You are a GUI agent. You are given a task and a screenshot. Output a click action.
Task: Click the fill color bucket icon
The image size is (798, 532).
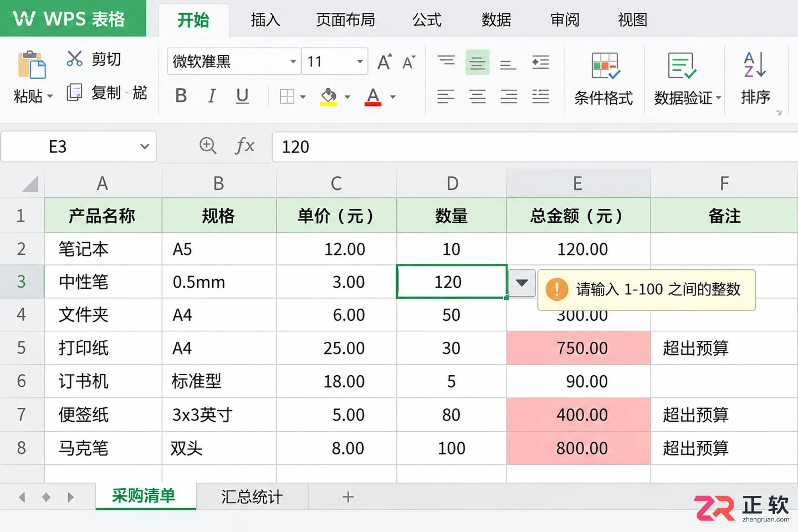[x=329, y=96]
